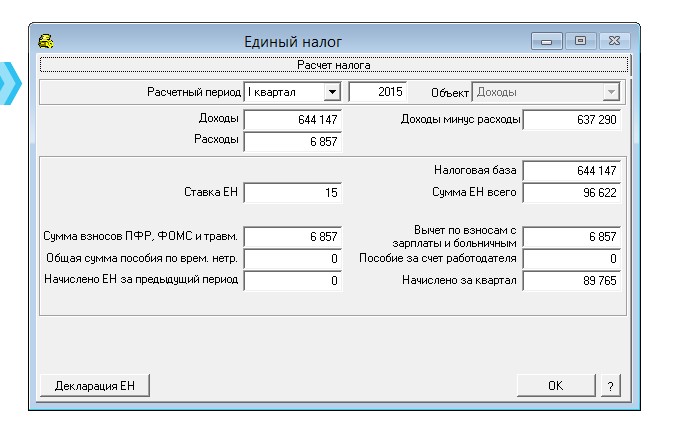The image size is (688, 431).
Task: Select the Начислено за квартал field
Action: 571,281
